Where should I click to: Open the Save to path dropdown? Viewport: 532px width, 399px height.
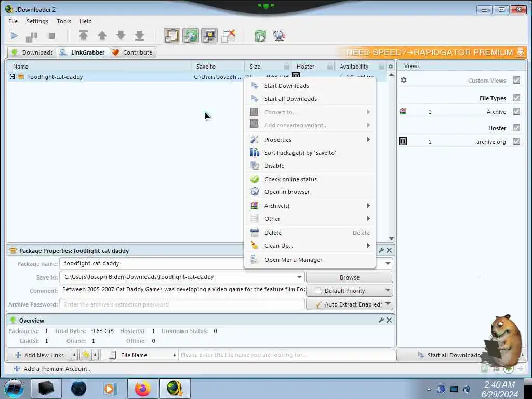click(x=299, y=277)
